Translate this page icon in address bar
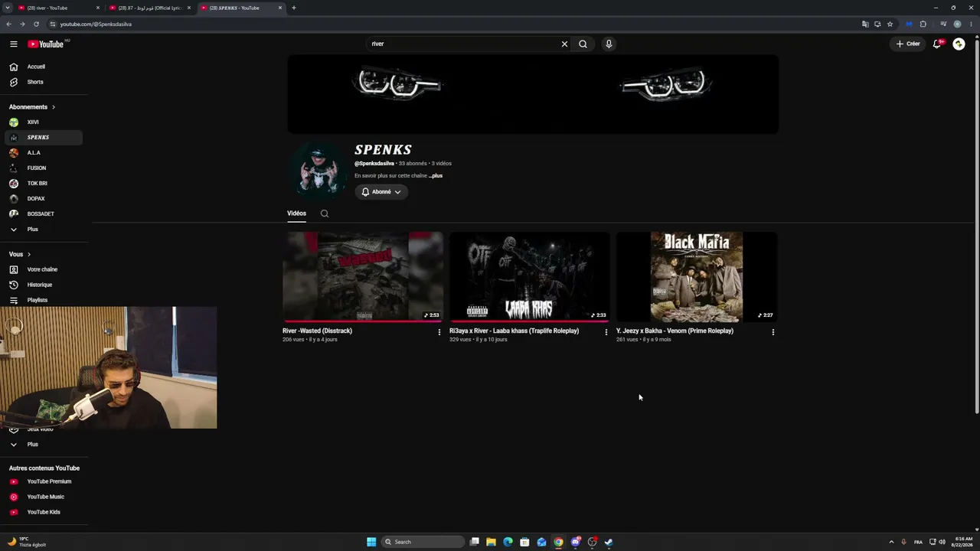The image size is (980, 551). 865,24
